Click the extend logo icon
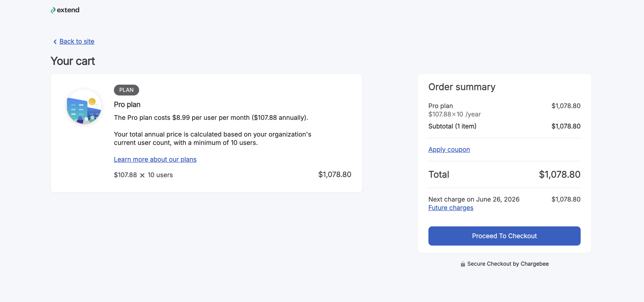The image size is (644, 302). pos(53,10)
